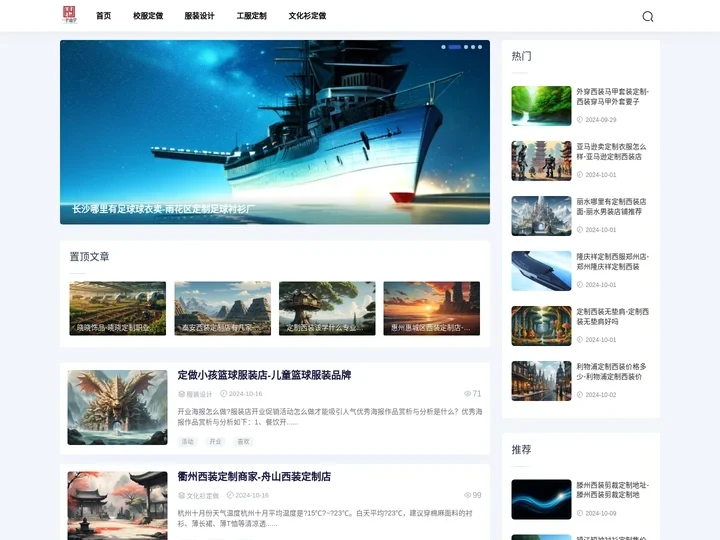The width and height of the screenshot is (720, 540).
Task: Click the mushroom forest thumbnail in 热门
Action: point(541,326)
